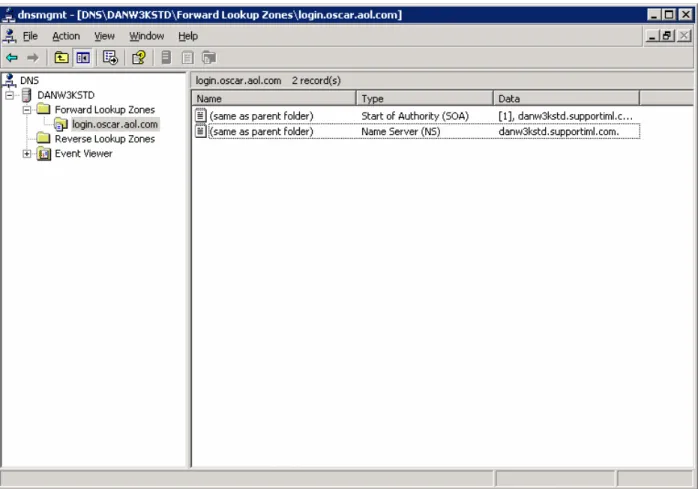Click the Up One Level folder icon
This screenshot has width=698, height=489.
point(61,57)
